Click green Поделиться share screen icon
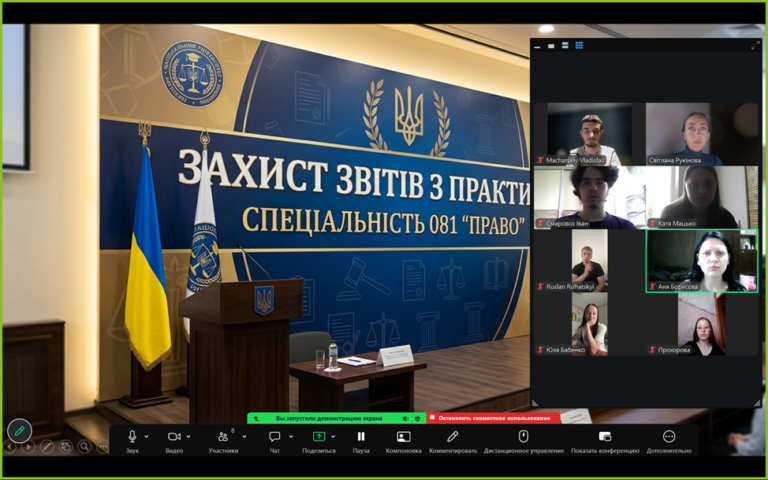768x480 pixels. [319, 436]
